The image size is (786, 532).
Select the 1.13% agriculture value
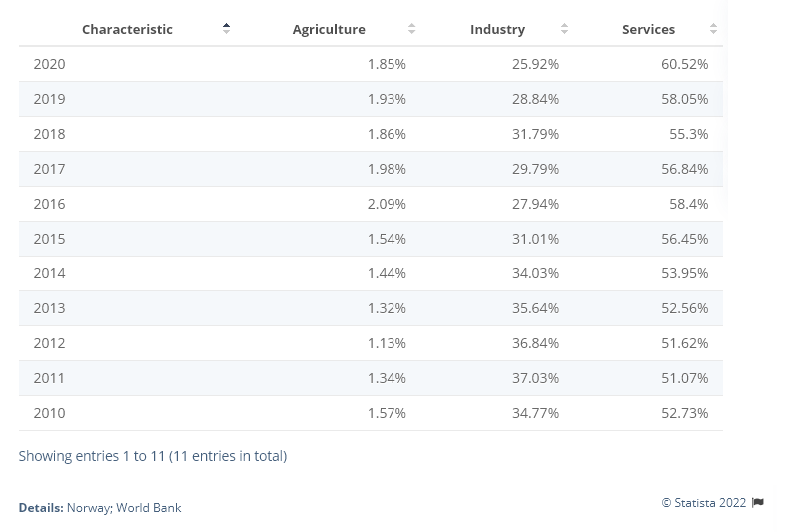pyautogui.click(x=387, y=343)
